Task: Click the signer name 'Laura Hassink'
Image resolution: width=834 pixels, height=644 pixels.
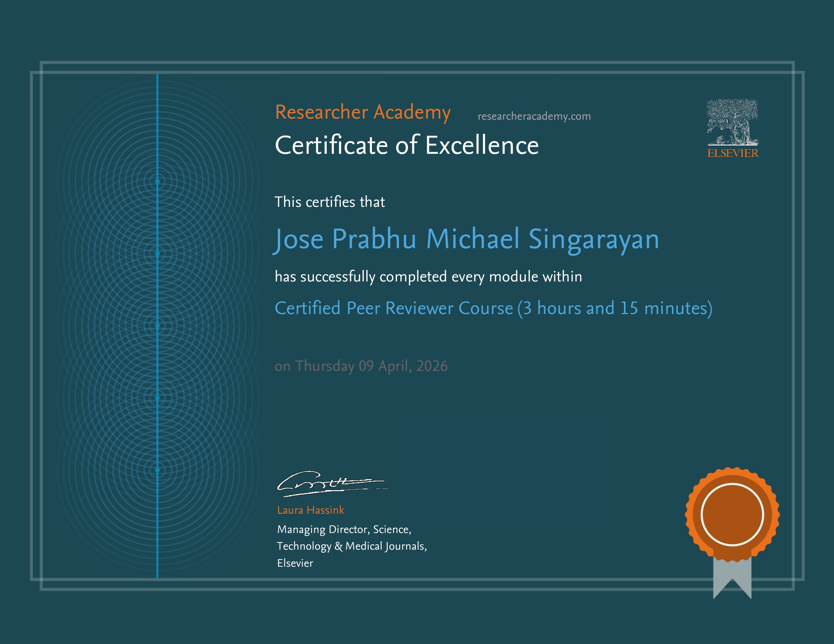Action: coord(310,510)
